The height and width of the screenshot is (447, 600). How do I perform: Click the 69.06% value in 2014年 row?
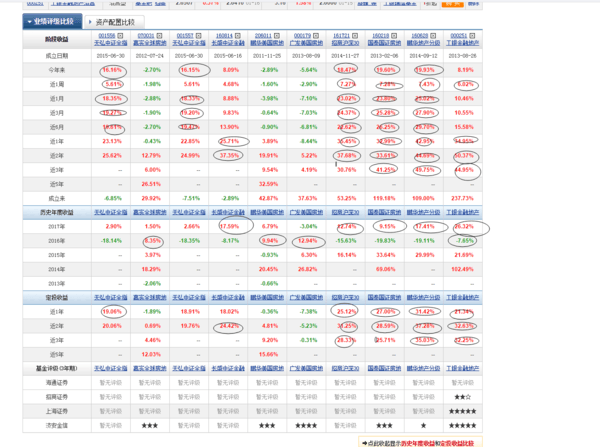pos(385,269)
